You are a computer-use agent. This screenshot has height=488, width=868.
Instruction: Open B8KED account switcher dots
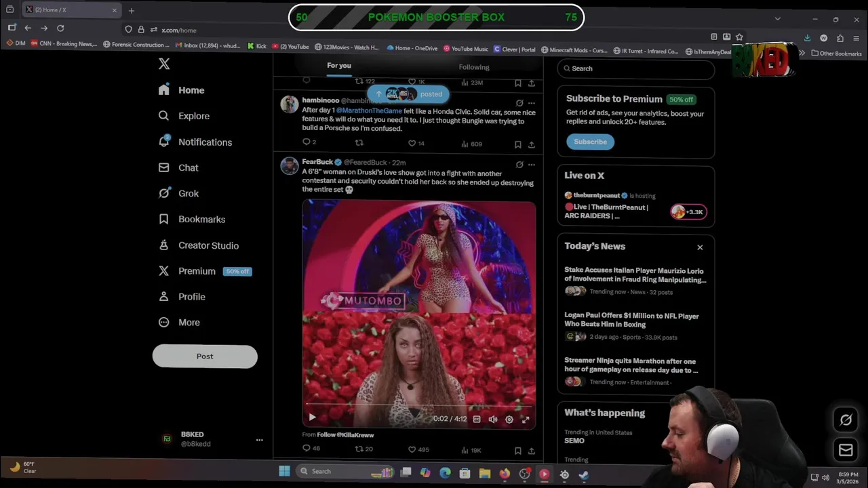pyautogui.click(x=259, y=440)
